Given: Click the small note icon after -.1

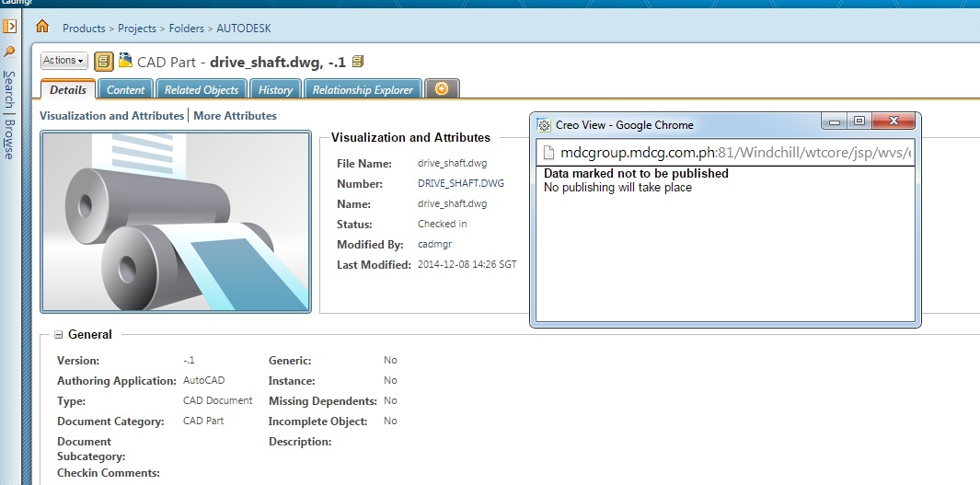Looking at the screenshot, I should pos(358,62).
